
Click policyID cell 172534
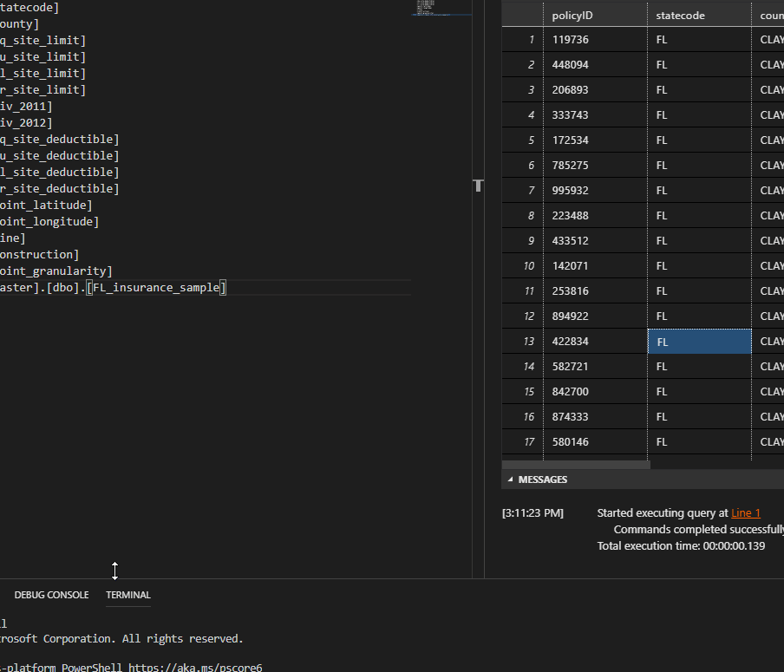tap(595, 140)
